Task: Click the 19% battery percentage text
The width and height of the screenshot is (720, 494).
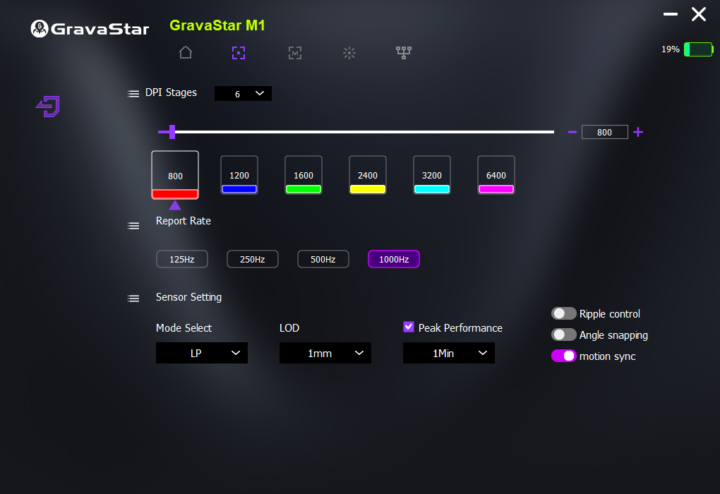Action: click(670, 49)
